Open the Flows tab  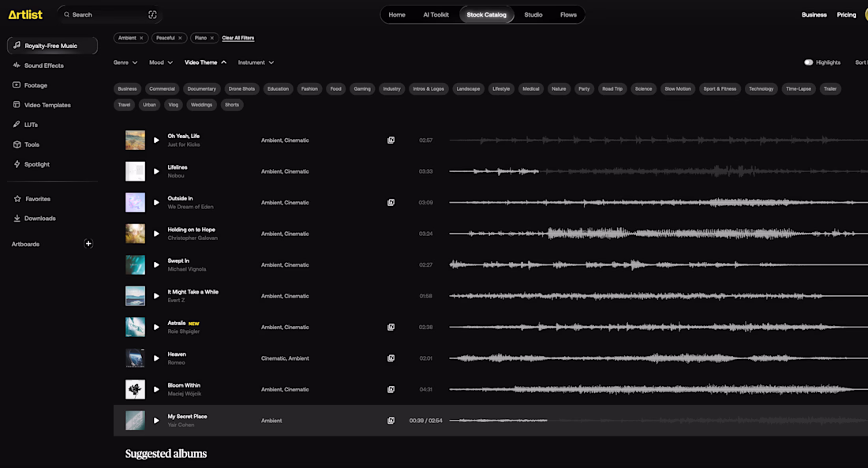[568, 15]
